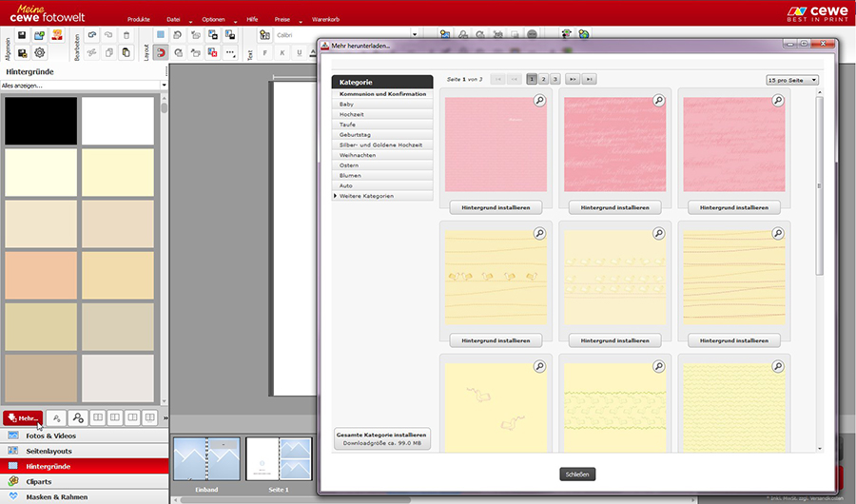Screen dimensions: 856x504
Task: Click the save icon in the Allgemein toolbar
Action: (22, 34)
